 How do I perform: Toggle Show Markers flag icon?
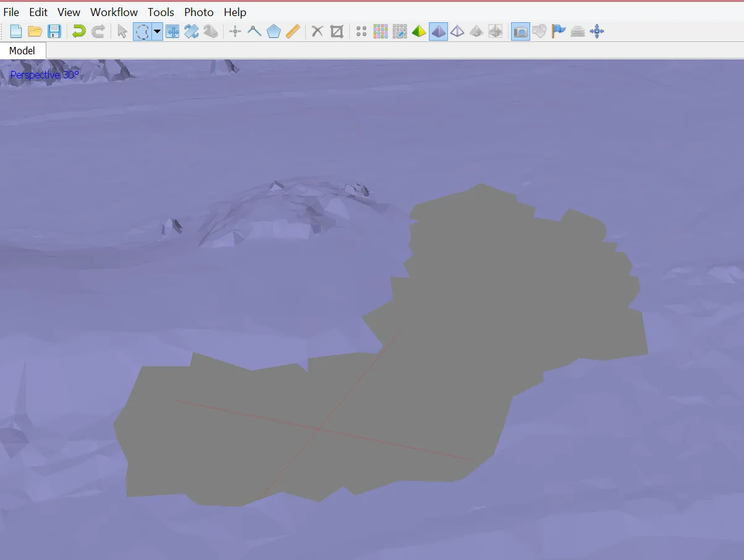(559, 31)
